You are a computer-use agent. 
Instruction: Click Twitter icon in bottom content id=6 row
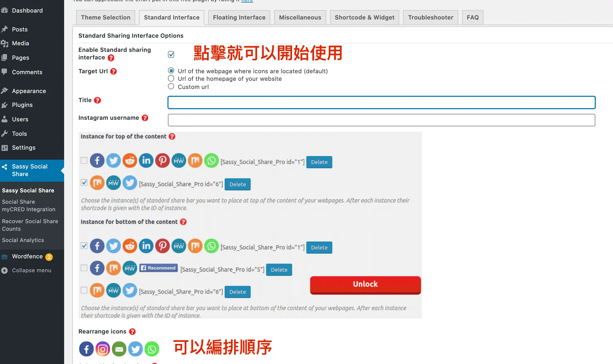[x=130, y=290]
